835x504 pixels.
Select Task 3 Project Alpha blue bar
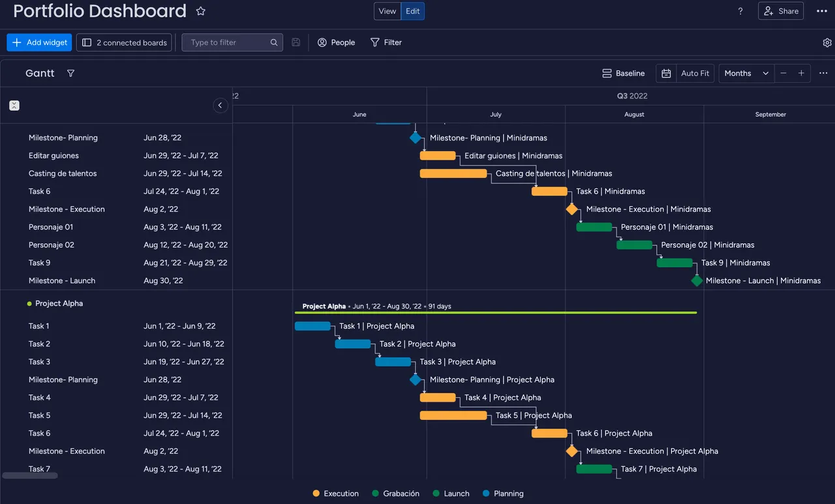tap(393, 362)
